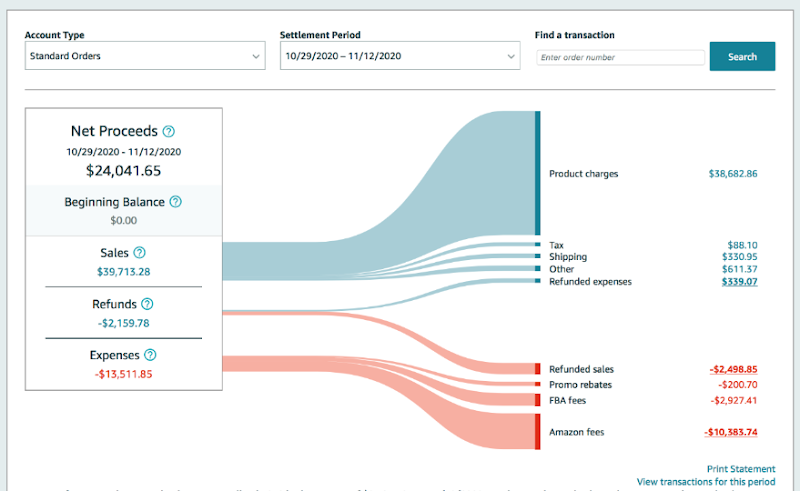Click the Refunded sales label
The width and height of the screenshot is (800, 491).
point(581,369)
